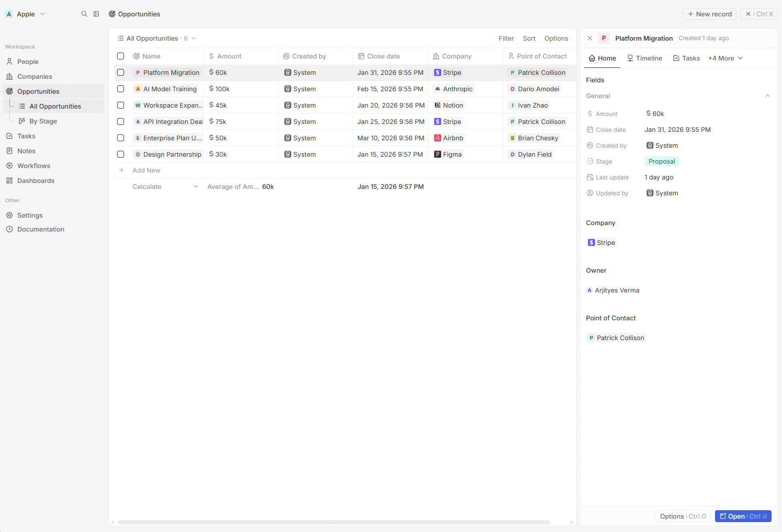Click the Proposal stage tag
Viewport: 782px width, 532px height.
(x=662, y=161)
